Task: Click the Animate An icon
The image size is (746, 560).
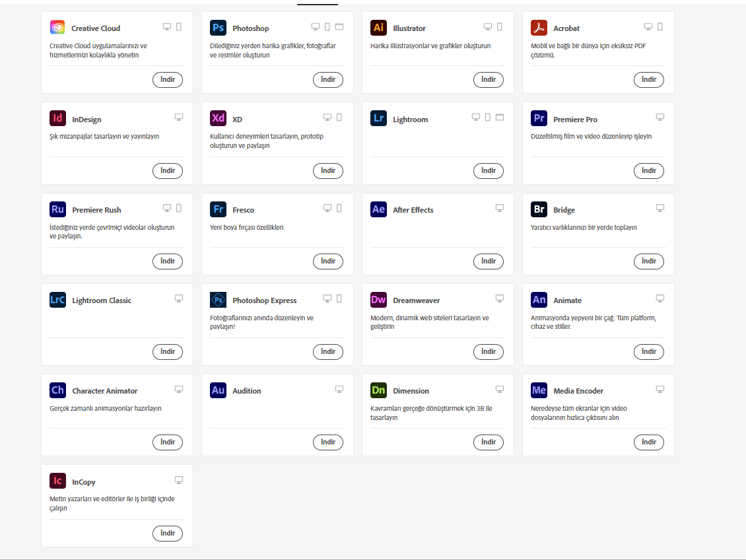Action: [x=539, y=299]
